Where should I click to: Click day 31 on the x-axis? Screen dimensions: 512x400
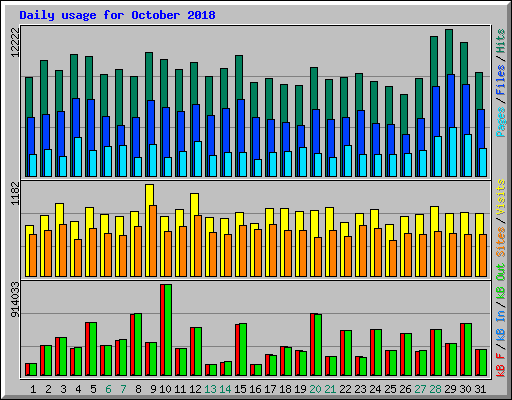pos(480,389)
